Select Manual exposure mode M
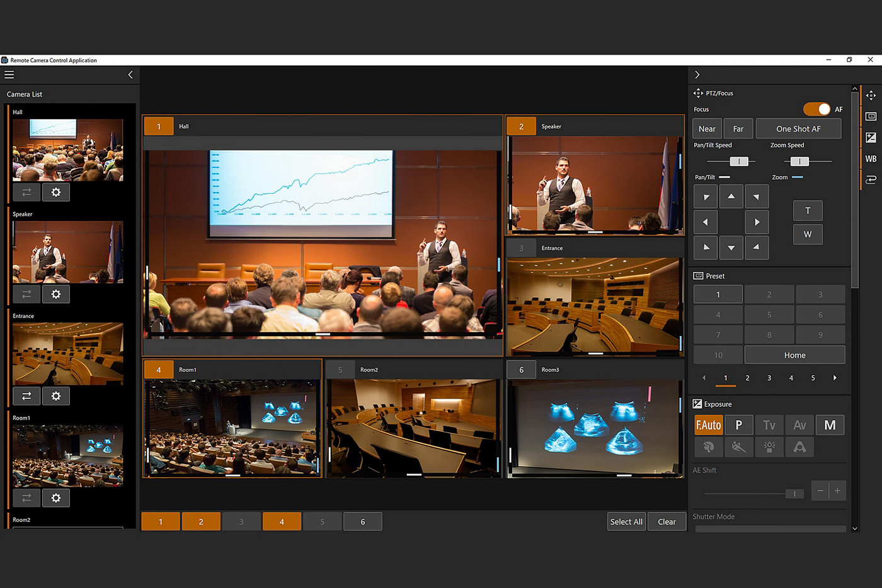Screen dimensions: 882x588 tap(830, 426)
